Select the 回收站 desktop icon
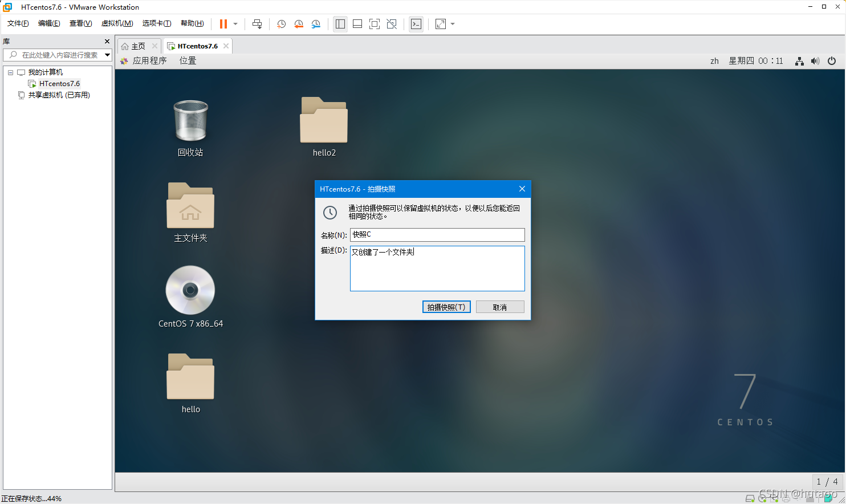Image resolution: width=846 pixels, height=504 pixels. (190, 128)
